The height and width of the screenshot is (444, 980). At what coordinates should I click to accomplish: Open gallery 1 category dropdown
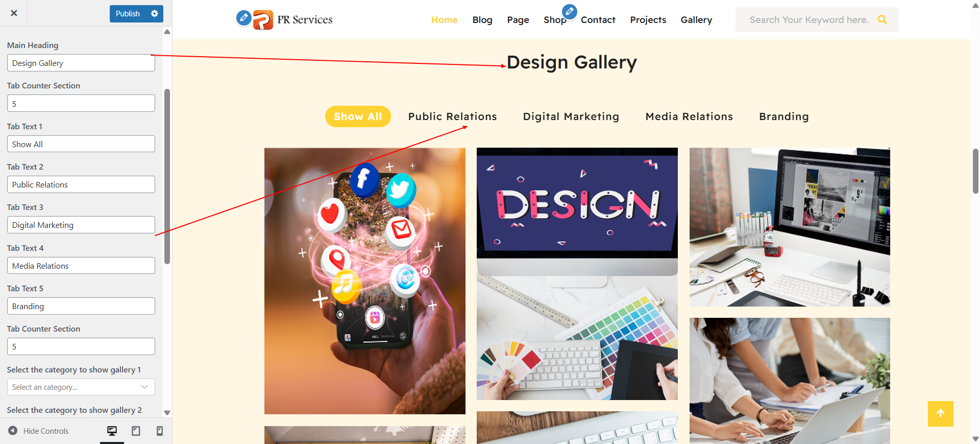tap(81, 387)
